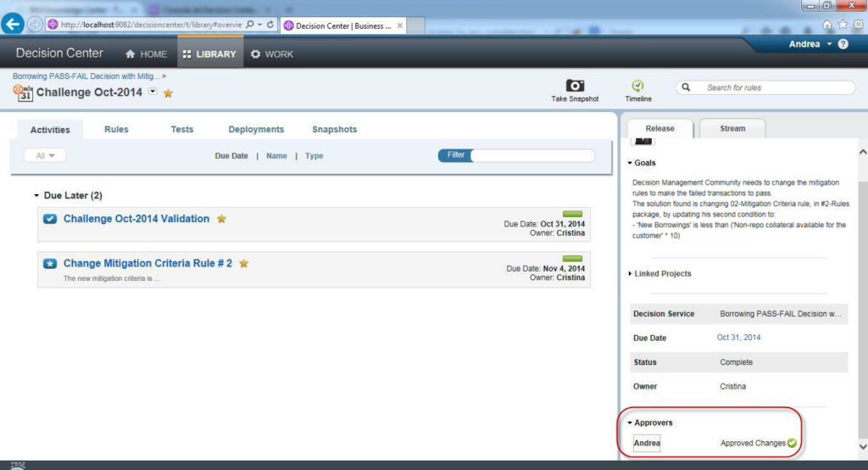Click the browser back arrow button
The height and width of the screenshot is (470, 868).
[13, 25]
